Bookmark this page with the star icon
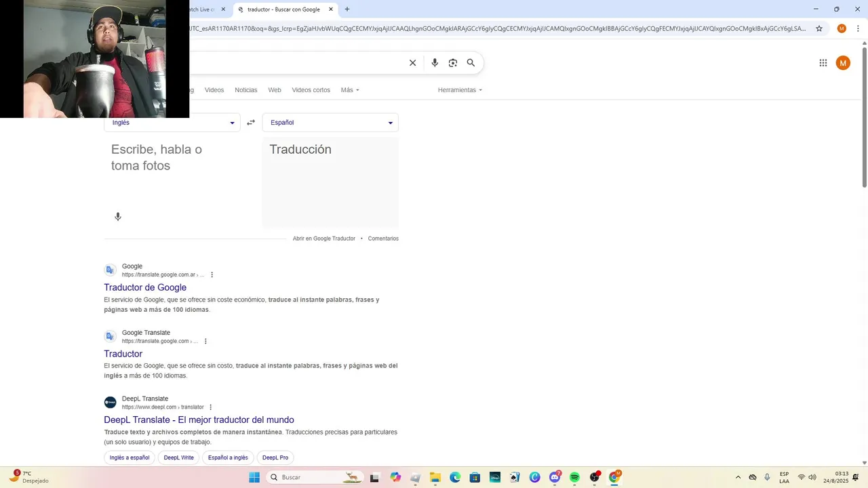Screen dimensions: 868x488 tap(819, 28)
